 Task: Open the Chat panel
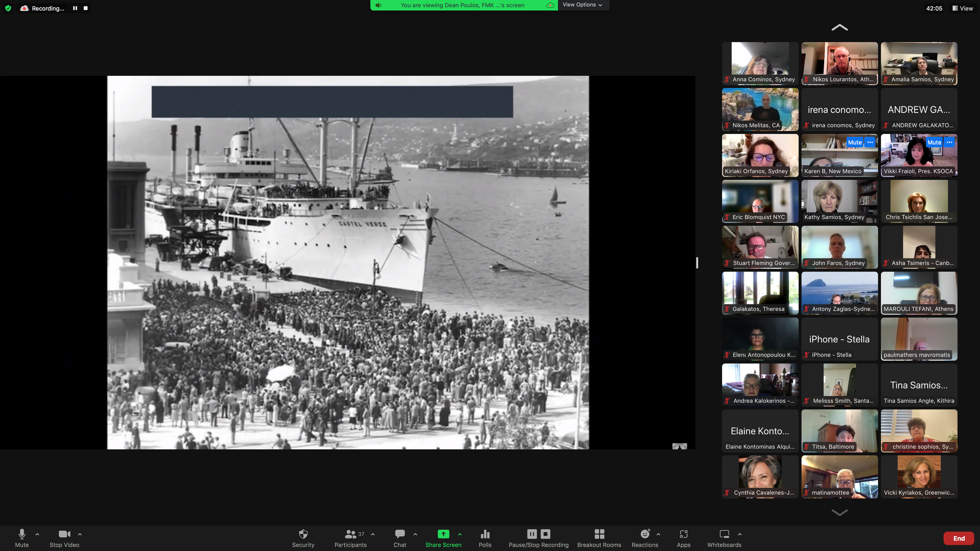coord(399,534)
